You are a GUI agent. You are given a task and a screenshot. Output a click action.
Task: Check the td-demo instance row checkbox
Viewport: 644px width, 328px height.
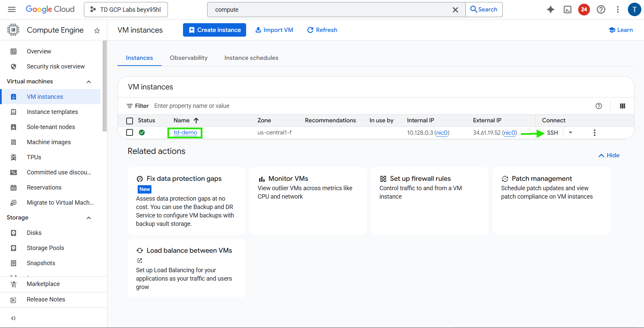[130, 132]
